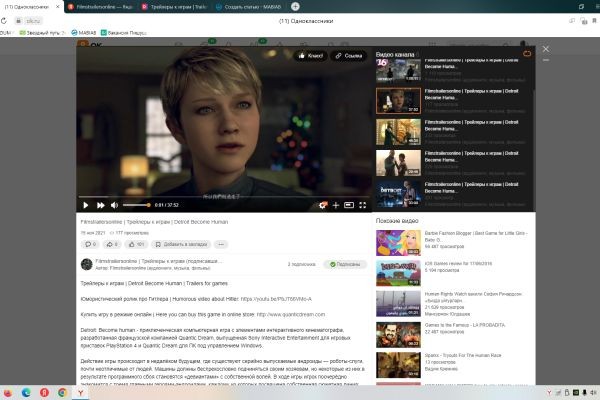The height and width of the screenshot is (400, 600).
Task: Open red Yandex icon in taskbar
Action: coord(44,393)
